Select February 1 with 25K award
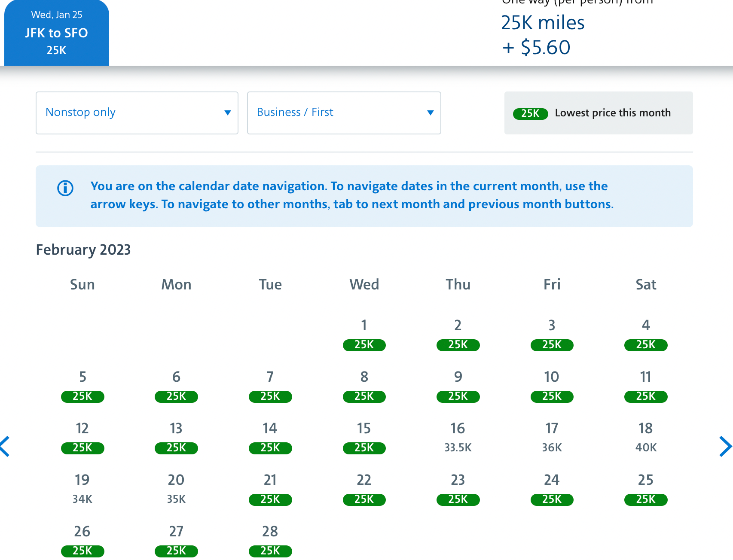 pyautogui.click(x=364, y=335)
